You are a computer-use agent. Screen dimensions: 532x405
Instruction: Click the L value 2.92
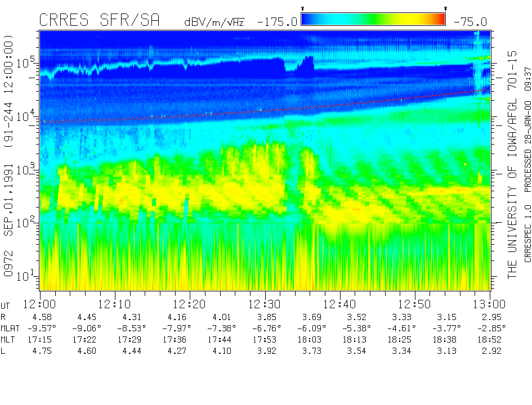click(x=490, y=351)
